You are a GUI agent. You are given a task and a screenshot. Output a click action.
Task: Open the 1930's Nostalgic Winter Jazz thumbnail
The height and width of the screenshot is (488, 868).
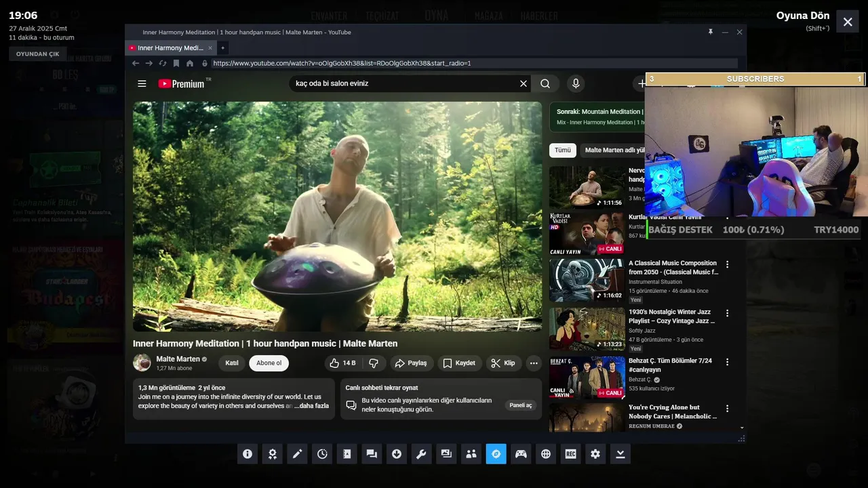point(587,329)
